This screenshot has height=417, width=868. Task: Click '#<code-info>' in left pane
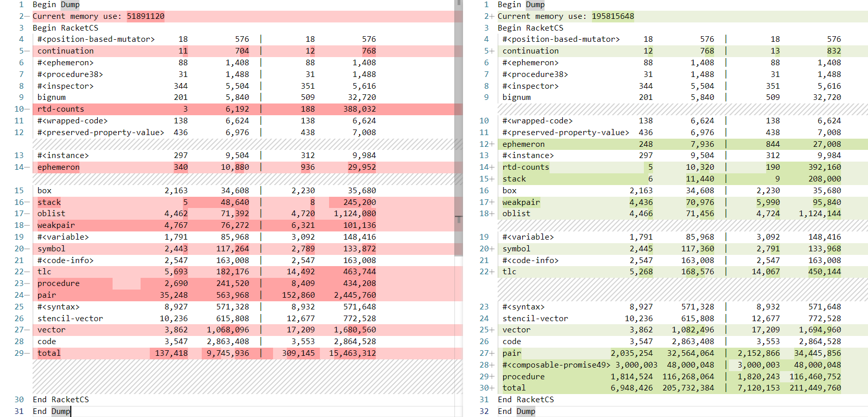coord(66,260)
